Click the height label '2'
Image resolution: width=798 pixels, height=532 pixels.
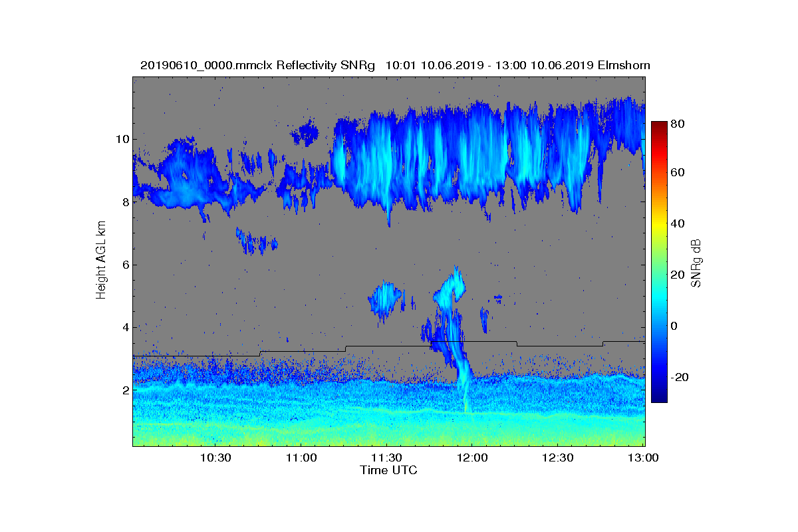[x=124, y=390]
